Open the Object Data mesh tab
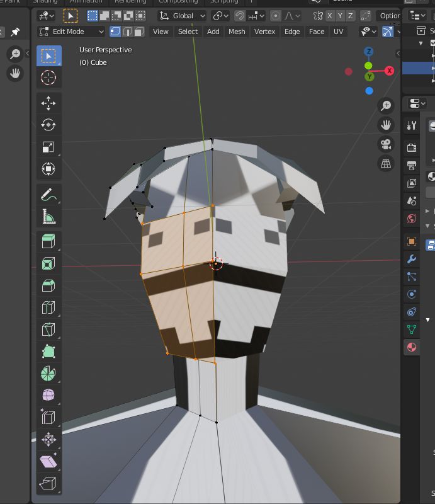 coord(412,329)
